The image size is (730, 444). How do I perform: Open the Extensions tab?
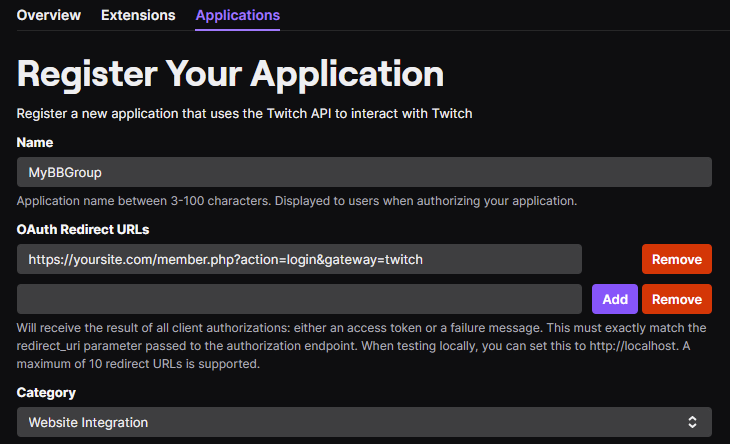coord(138,15)
